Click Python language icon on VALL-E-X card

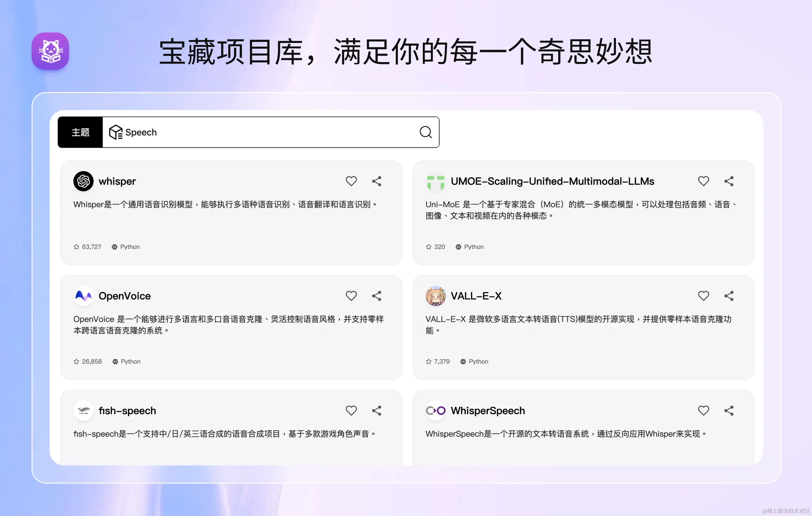coord(463,361)
